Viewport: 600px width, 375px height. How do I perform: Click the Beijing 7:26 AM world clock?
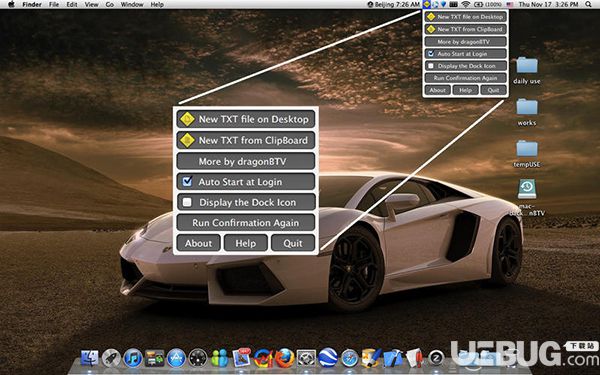pos(394,5)
